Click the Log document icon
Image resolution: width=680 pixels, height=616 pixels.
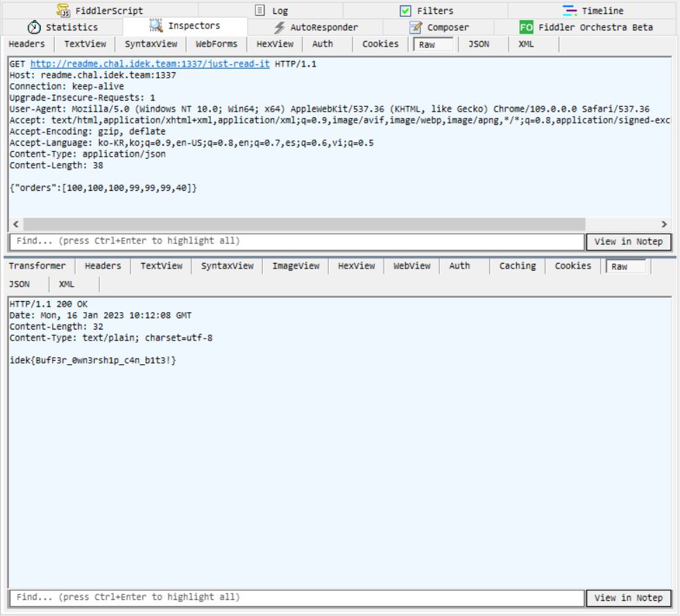(x=260, y=10)
